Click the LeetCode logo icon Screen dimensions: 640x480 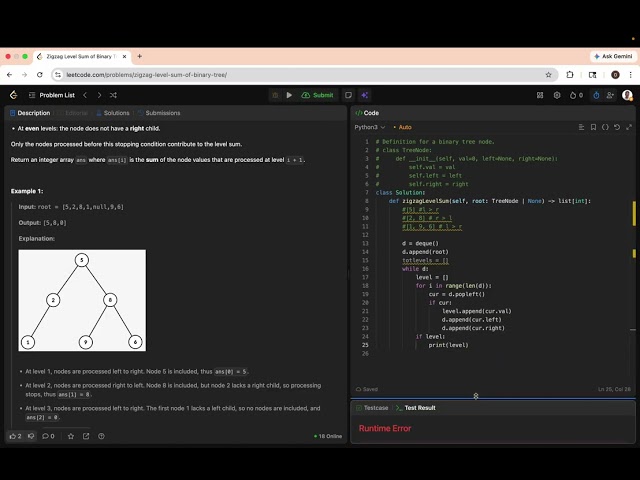click(13, 95)
